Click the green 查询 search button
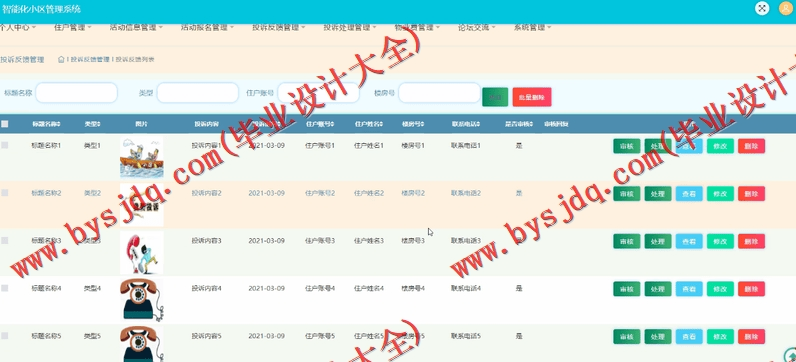Viewport: 796px width, 362px height. (495, 97)
